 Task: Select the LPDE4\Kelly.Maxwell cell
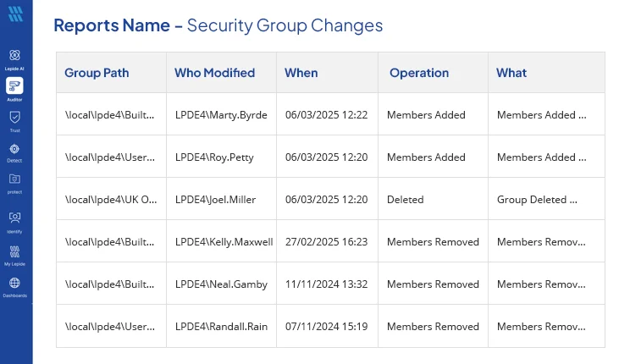[x=224, y=242]
